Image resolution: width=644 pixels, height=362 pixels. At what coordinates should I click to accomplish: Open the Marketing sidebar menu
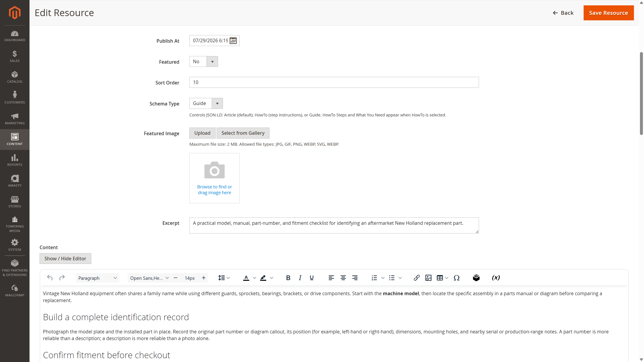pyautogui.click(x=15, y=119)
